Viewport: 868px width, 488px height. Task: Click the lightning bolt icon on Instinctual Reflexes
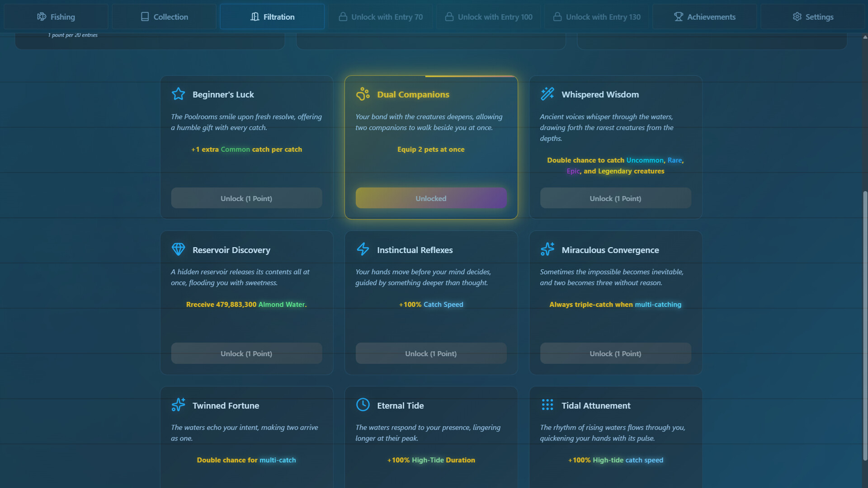pos(363,249)
